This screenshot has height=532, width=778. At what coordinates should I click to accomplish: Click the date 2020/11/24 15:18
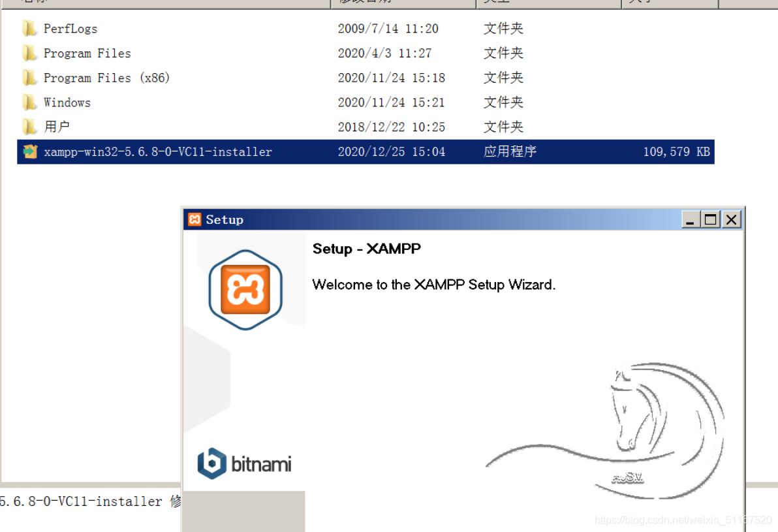pos(392,78)
